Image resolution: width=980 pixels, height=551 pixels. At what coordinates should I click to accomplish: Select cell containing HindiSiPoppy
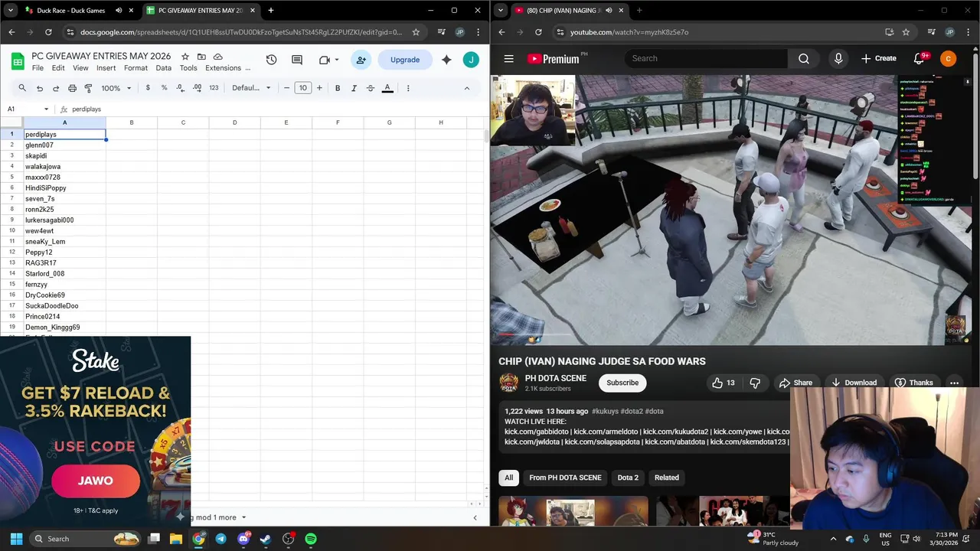click(x=64, y=188)
